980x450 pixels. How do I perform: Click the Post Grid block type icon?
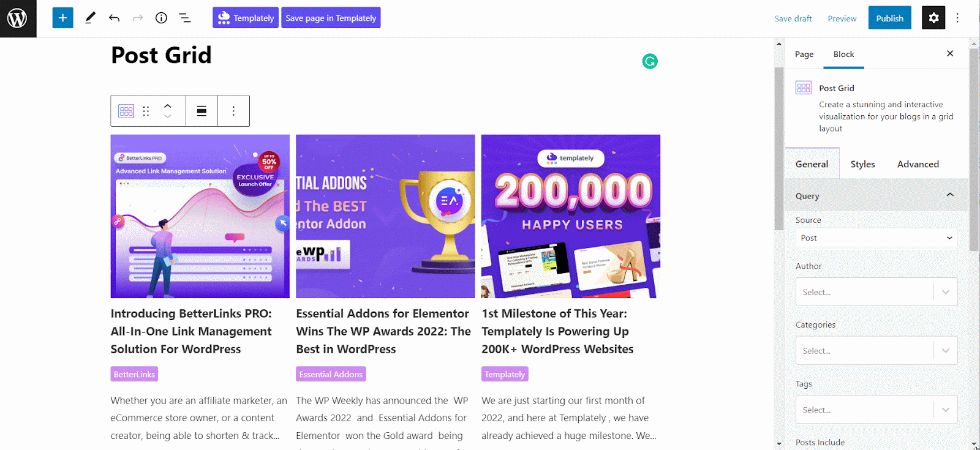126,111
